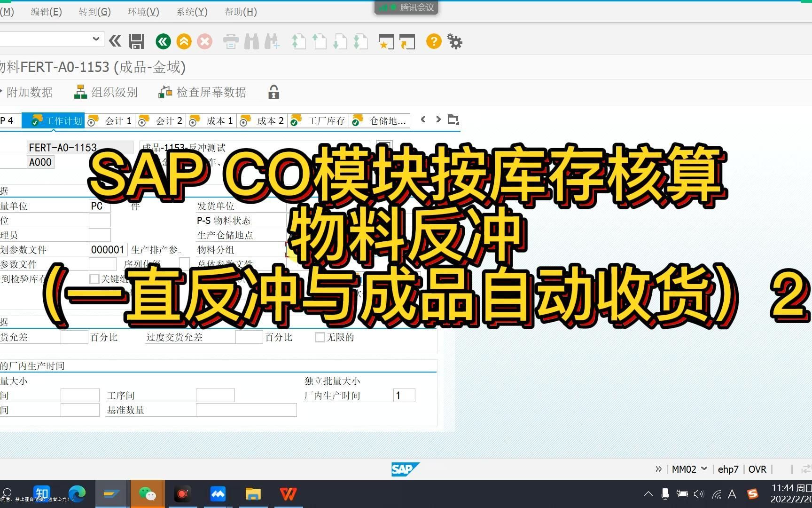Click the ehp7 status bar entry

click(x=728, y=469)
